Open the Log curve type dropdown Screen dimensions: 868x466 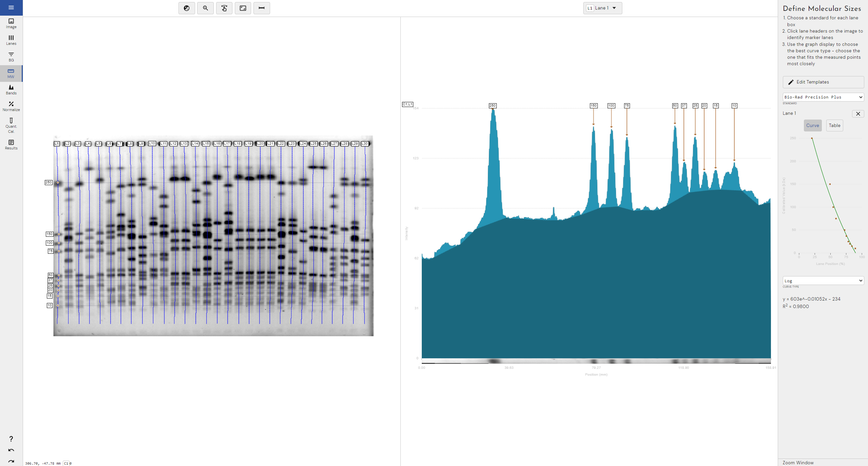point(823,281)
